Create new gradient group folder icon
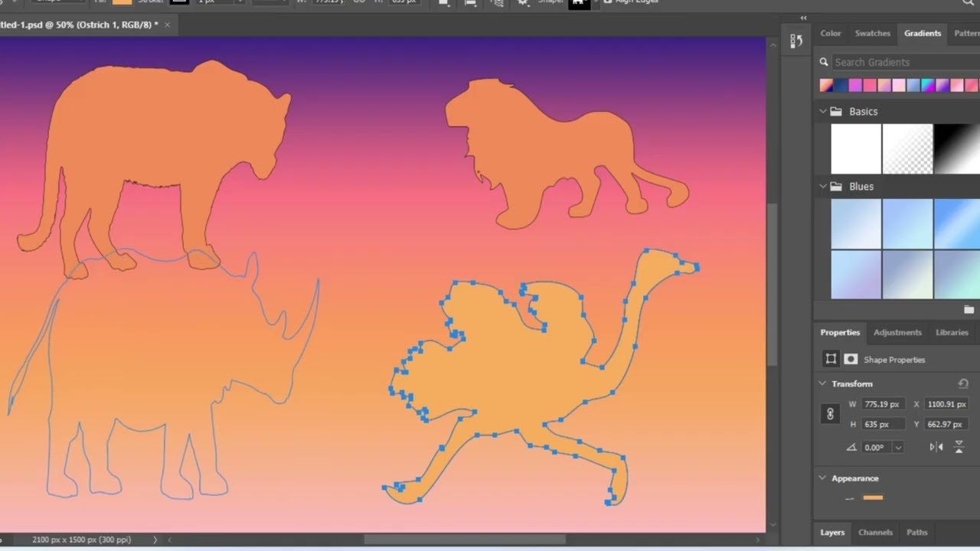The width and height of the screenshot is (980, 551). pos(969,310)
